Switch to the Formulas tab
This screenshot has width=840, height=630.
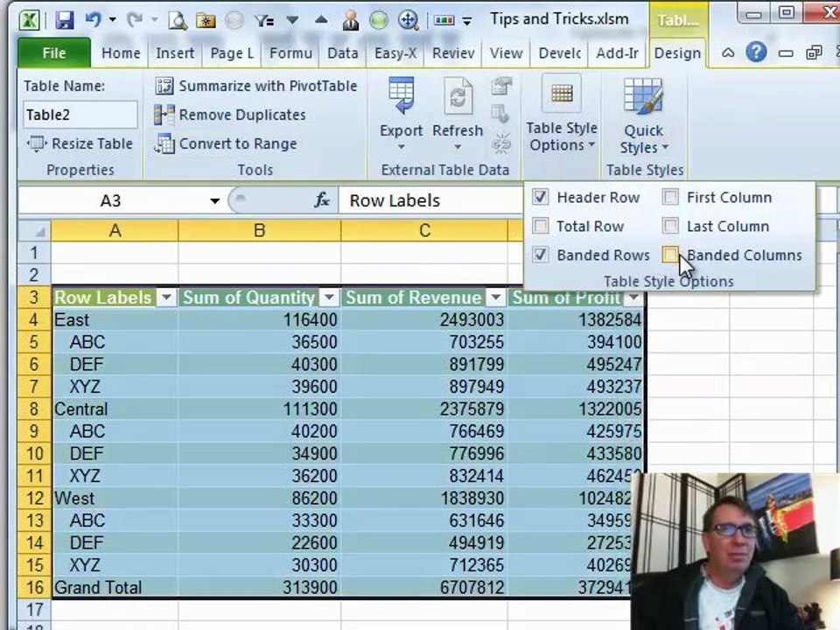[x=290, y=53]
